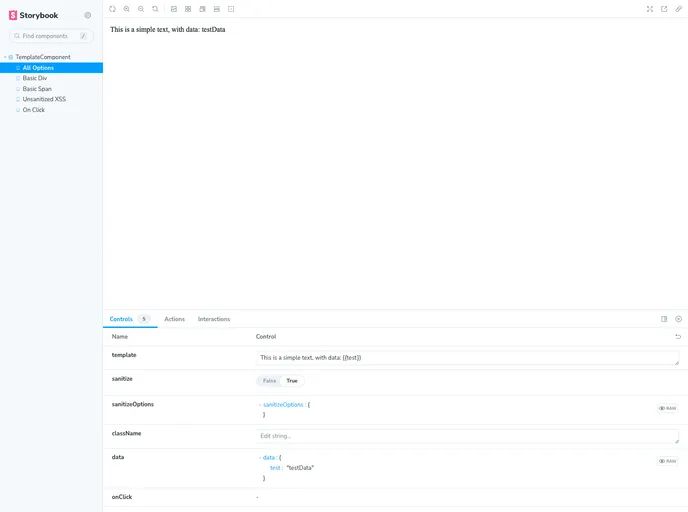The height and width of the screenshot is (512, 688).
Task: Reset zoom of the preview
Action: pos(155,9)
